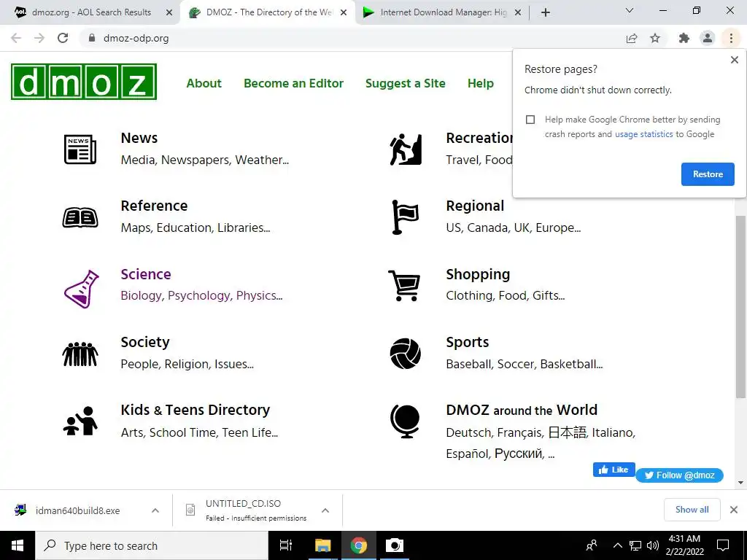
Task: Close the downloads bar
Action: click(x=734, y=510)
